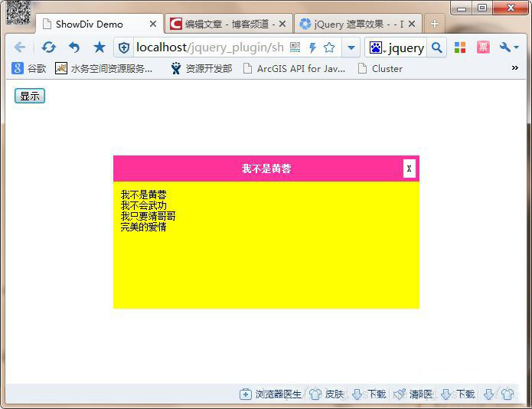532x409 pixels.
Task: Click the undo/restore closed page arrow
Action: [x=74, y=47]
